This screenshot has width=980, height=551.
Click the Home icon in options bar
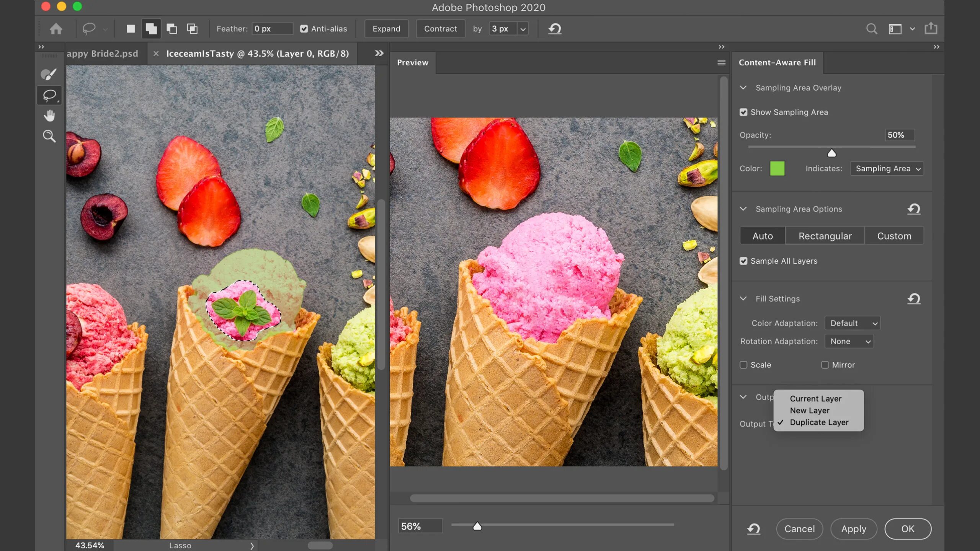56,29
